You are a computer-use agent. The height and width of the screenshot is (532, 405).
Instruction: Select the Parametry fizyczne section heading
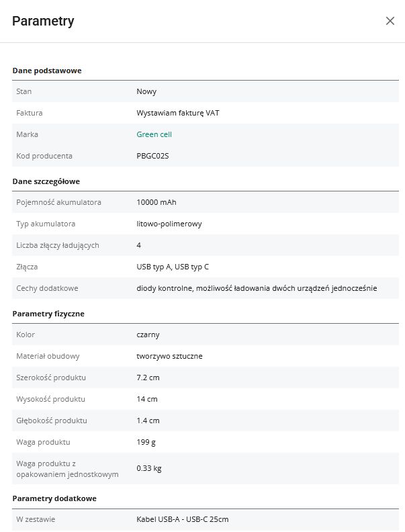point(48,313)
